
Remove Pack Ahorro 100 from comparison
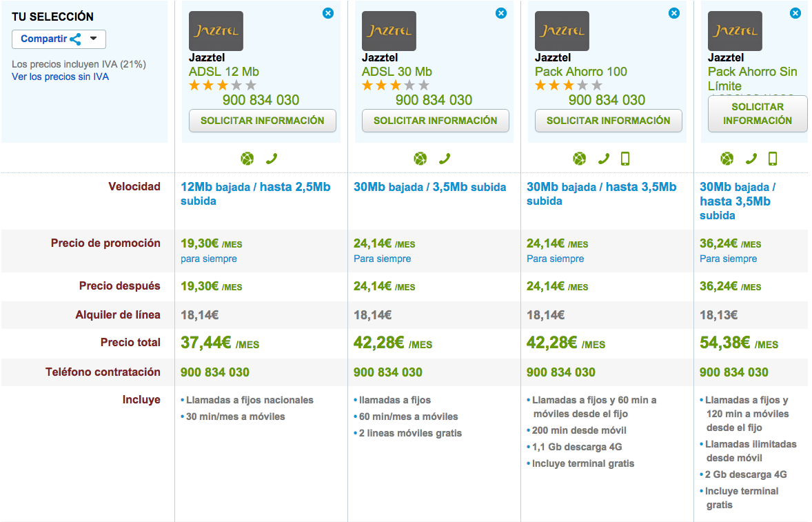[x=673, y=14]
